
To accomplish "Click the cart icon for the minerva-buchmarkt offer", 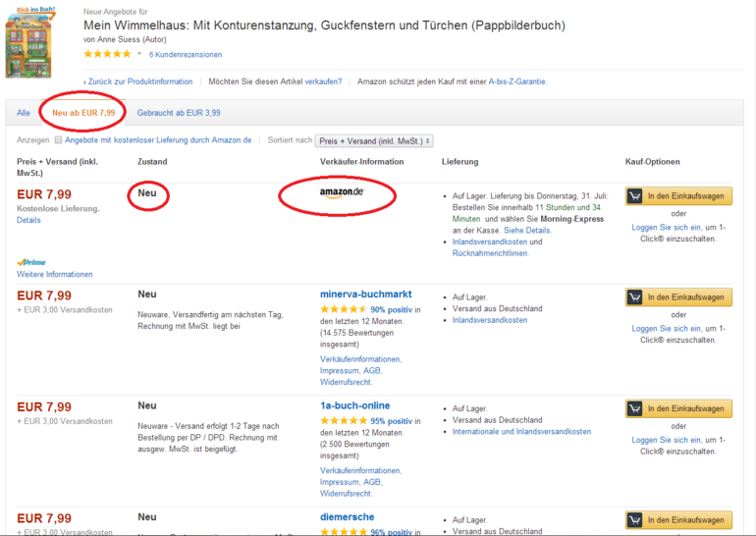I will [634, 296].
